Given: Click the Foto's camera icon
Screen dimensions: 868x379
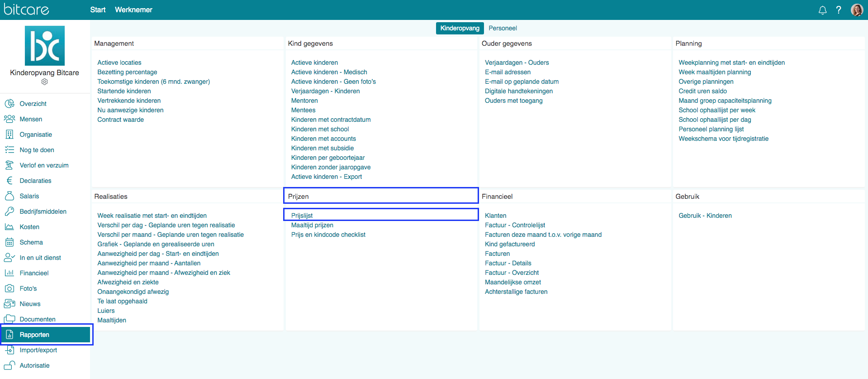Looking at the screenshot, I should [x=9, y=288].
